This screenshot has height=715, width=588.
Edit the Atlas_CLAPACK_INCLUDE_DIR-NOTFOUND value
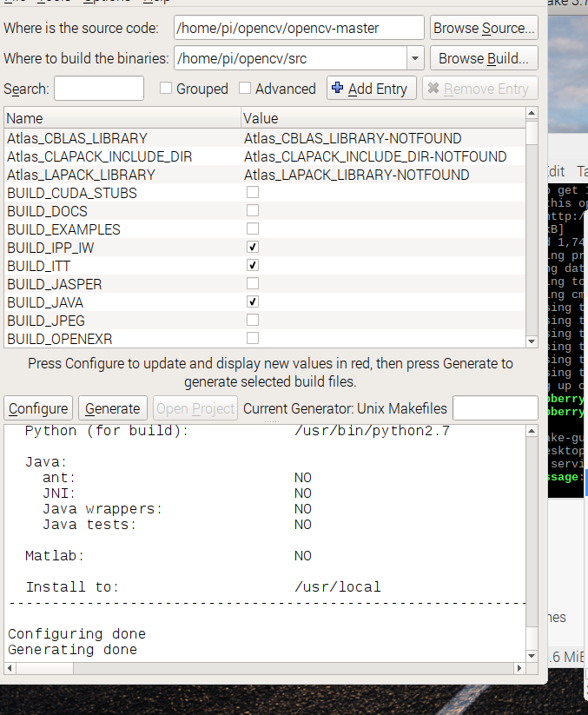coord(375,156)
